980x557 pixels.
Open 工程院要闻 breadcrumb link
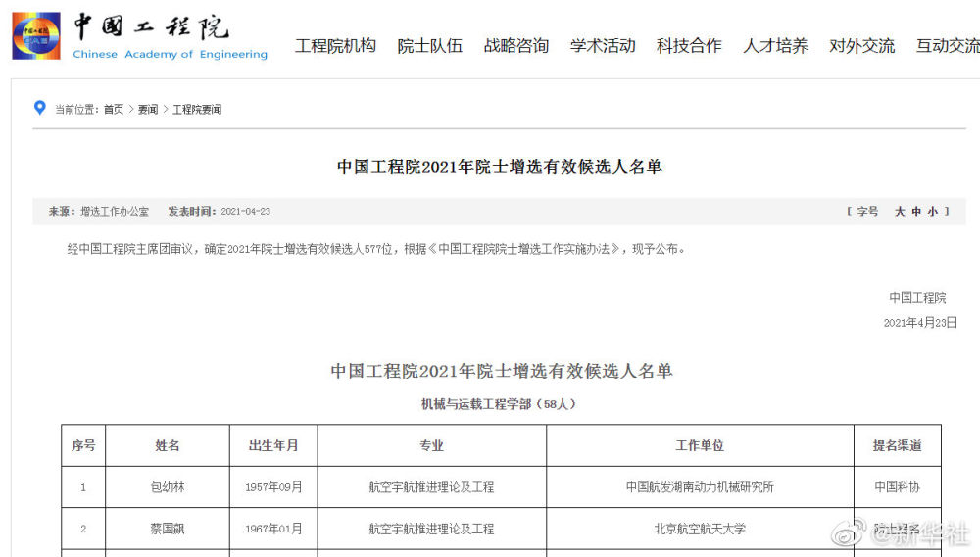click(x=197, y=110)
